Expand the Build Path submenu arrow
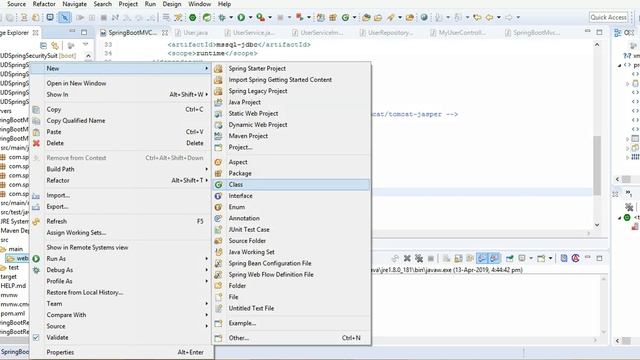Viewport: 640px width, 360px height. [x=207, y=169]
